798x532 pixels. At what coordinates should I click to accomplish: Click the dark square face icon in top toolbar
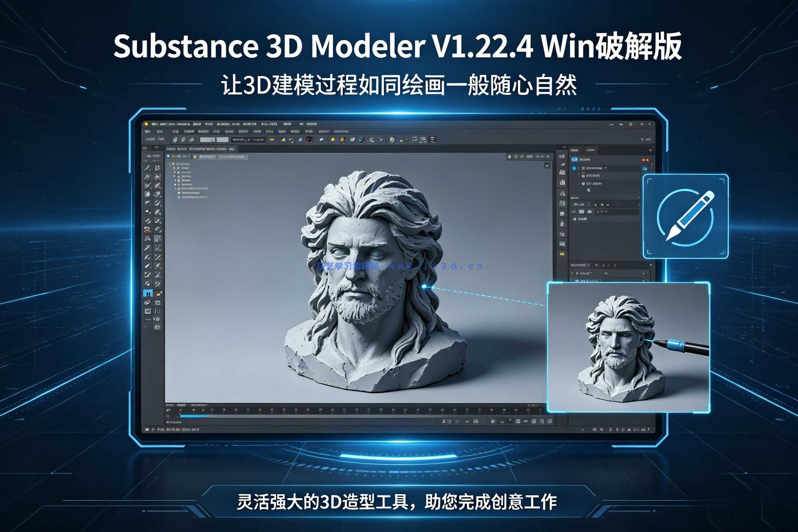(309, 139)
